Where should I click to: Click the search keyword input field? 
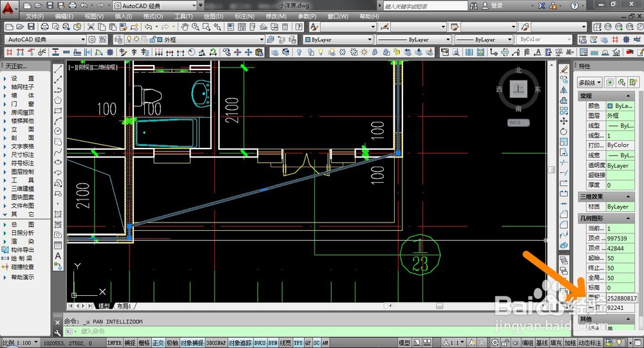425,6
